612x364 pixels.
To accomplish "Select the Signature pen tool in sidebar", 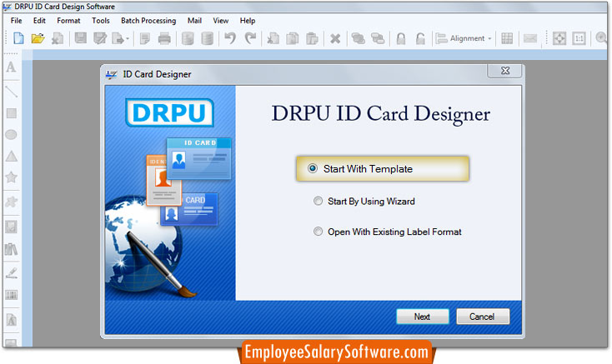I will [12, 273].
